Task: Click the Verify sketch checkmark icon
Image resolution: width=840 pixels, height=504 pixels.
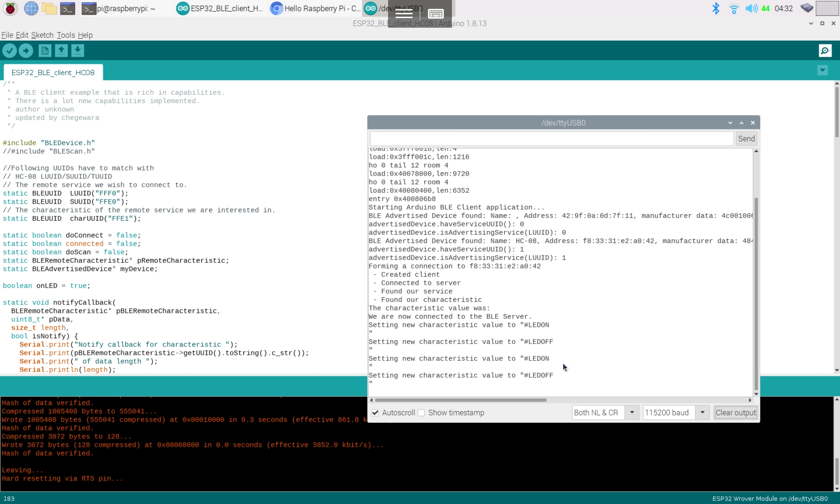Action: tap(9, 50)
